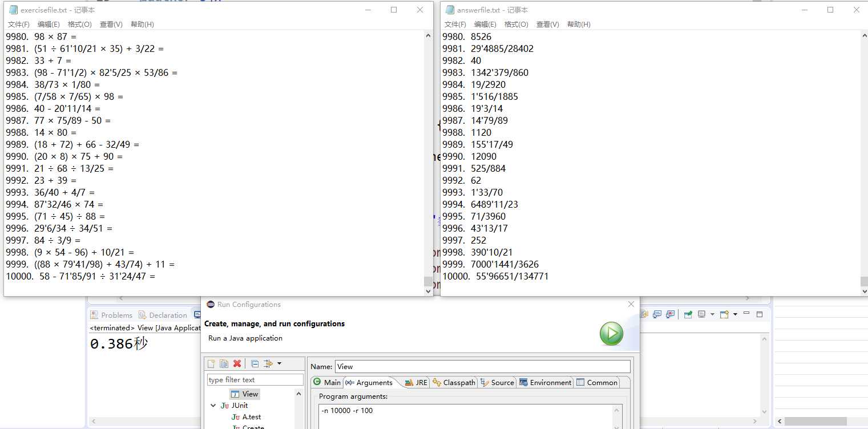This screenshot has width=868, height=429.
Task: Open Display Selected Console dropdown arrow
Action: point(712,314)
